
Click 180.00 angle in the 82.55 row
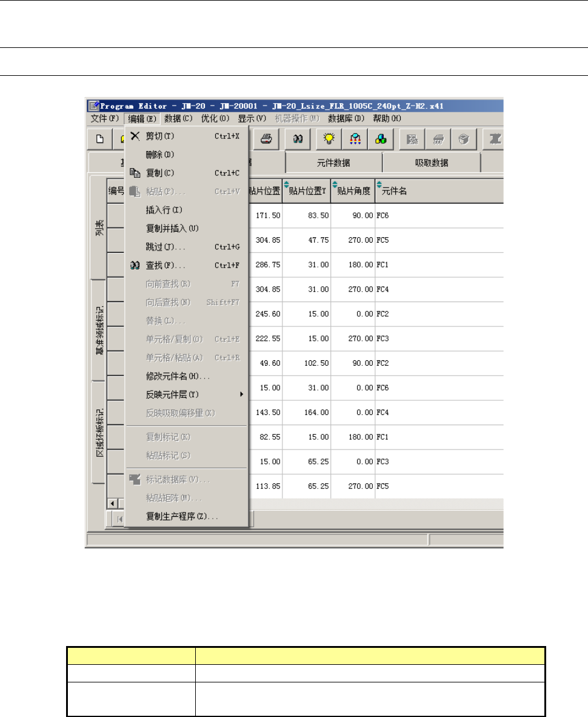click(361, 437)
